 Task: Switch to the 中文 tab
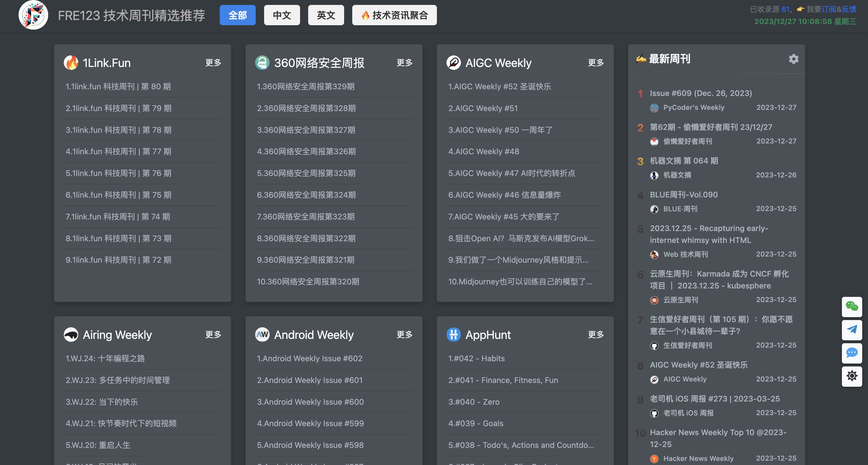(x=282, y=15)
